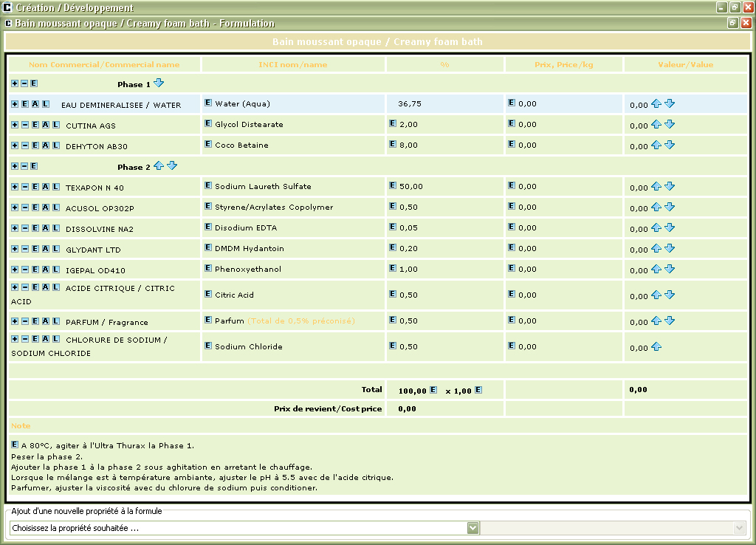
Task: Click the 'Prix, Price/kg' column header
Action: click(563, 65)
